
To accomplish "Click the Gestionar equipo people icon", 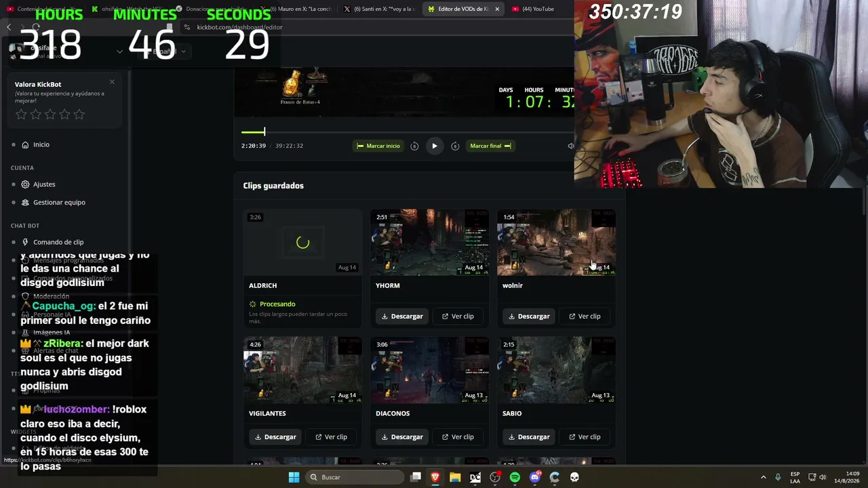I will [25, 202].
